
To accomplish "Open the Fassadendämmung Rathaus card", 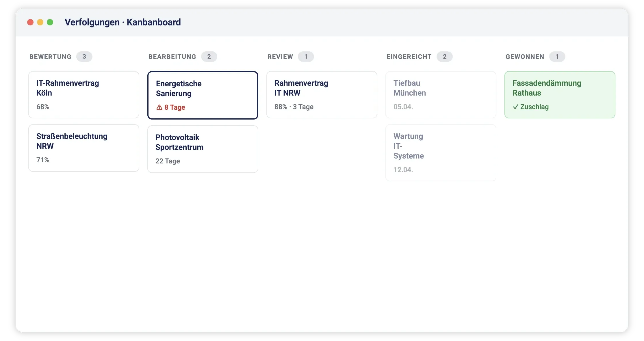I will (560, 95).
